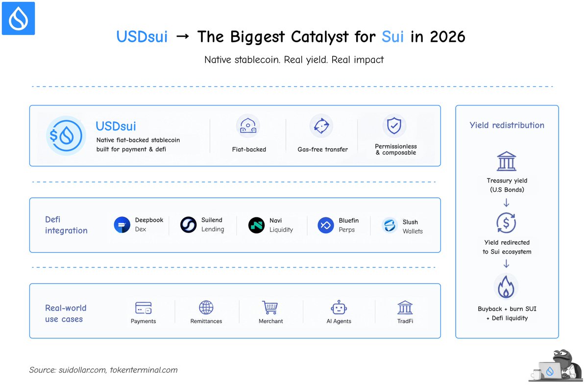Click the 'Real-world use cases' section label
This screenshot has height=387, width=588.
[x=66, y=313]
